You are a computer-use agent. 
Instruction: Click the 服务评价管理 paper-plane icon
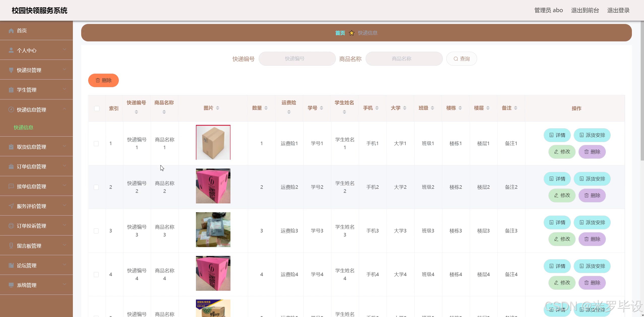coord(11,206)
